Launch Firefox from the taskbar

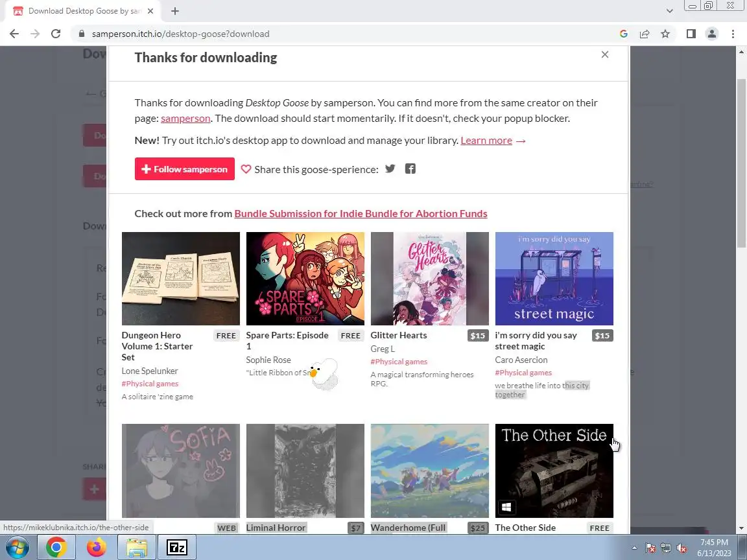click(96, 548)
